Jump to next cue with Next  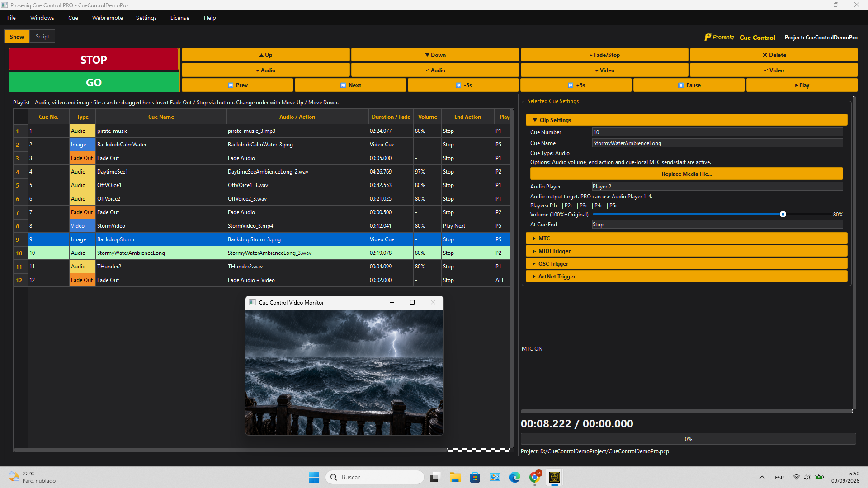pyautogui.click(x=350, y=85)
